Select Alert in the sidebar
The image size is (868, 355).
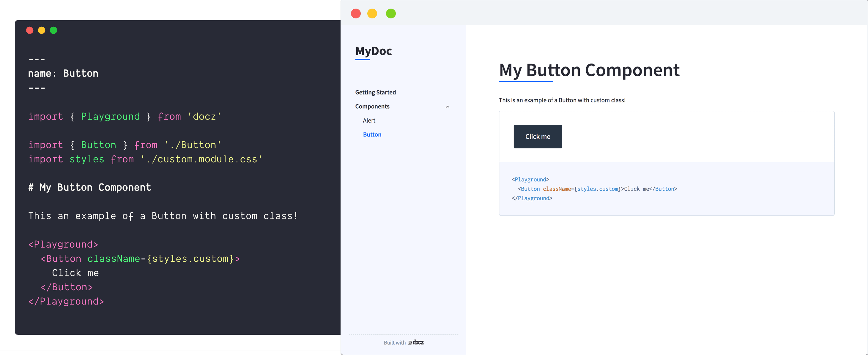369,120
